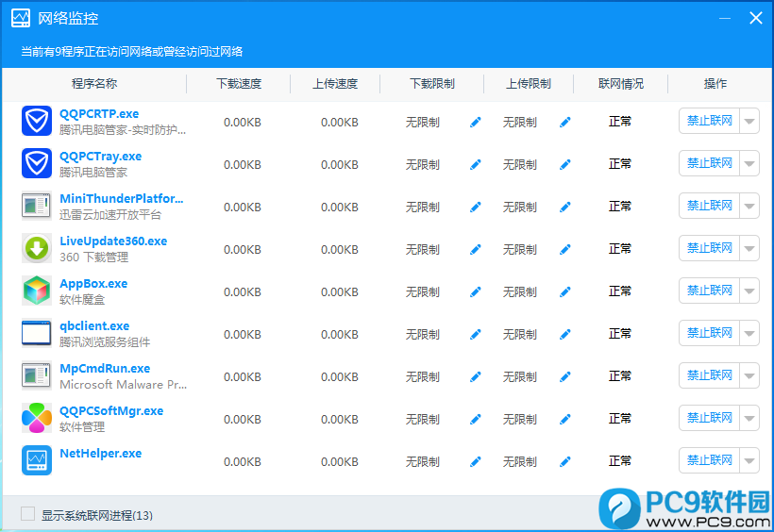This screenshot has height=532, width=774.
Task: Edit upload limit for qbclient.exe
Action: [x=565, y=334]
